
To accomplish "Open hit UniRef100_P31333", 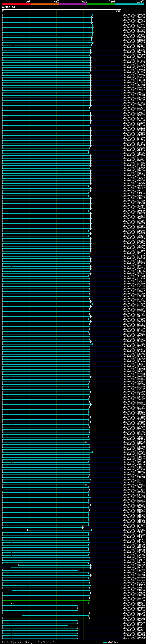I will (134, 140).
